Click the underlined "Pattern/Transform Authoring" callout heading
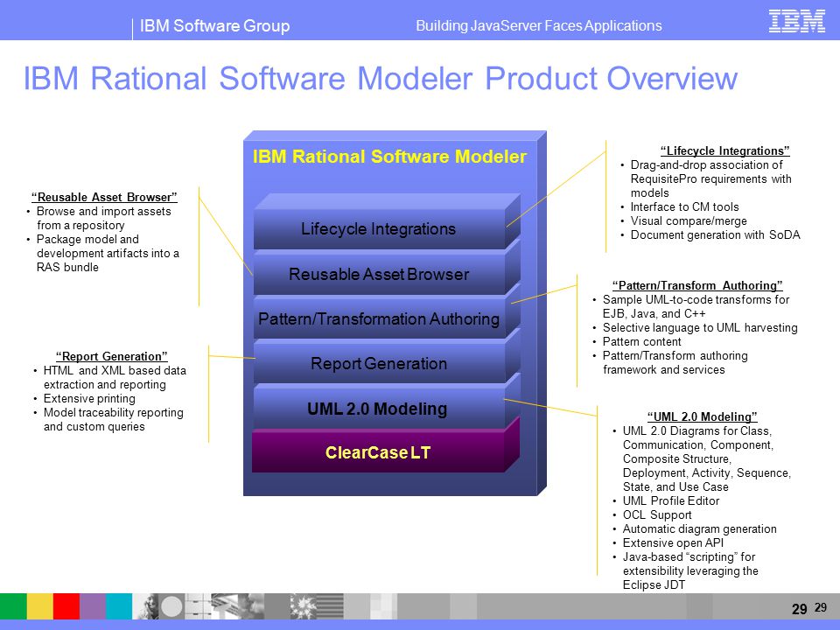The height and width of the screenshot is (630, 840). (697, 285)
